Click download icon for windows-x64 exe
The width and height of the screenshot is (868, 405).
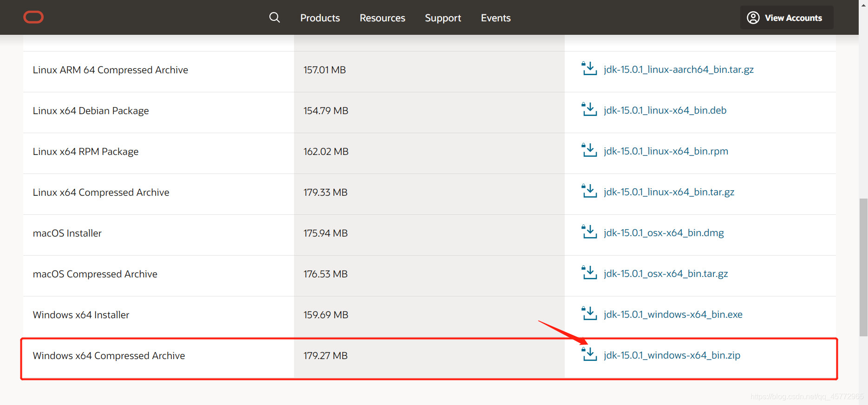click(589, 314)
